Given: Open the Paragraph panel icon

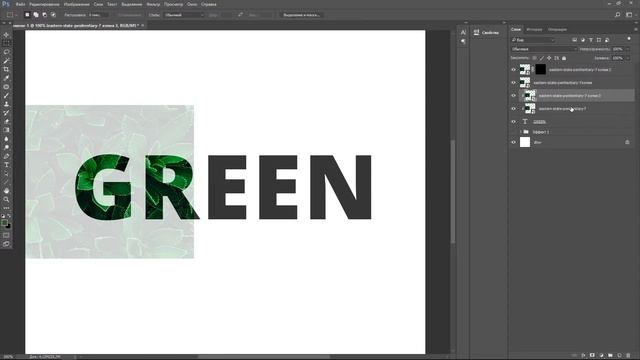Looking at the screenshot, I should point(463,41).
